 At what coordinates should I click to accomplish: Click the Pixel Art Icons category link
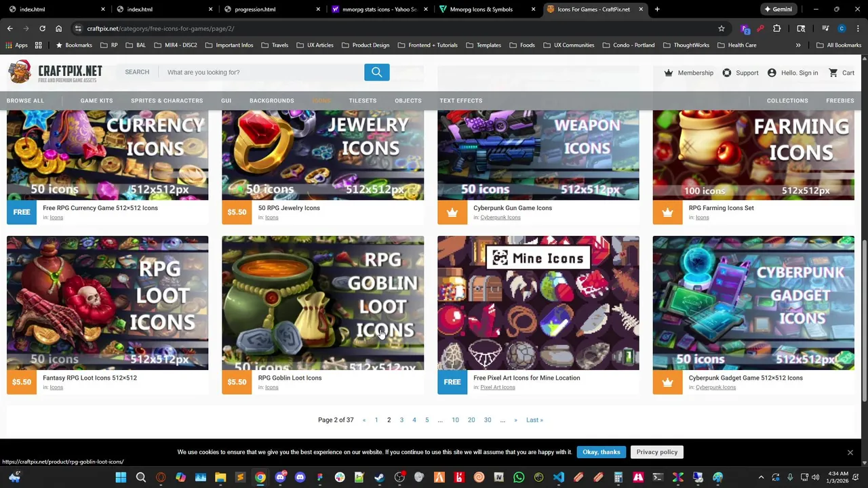(498, 388)
